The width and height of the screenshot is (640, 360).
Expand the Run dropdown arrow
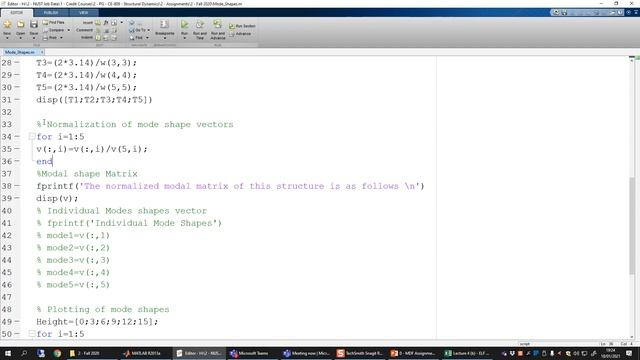(184, 38)
